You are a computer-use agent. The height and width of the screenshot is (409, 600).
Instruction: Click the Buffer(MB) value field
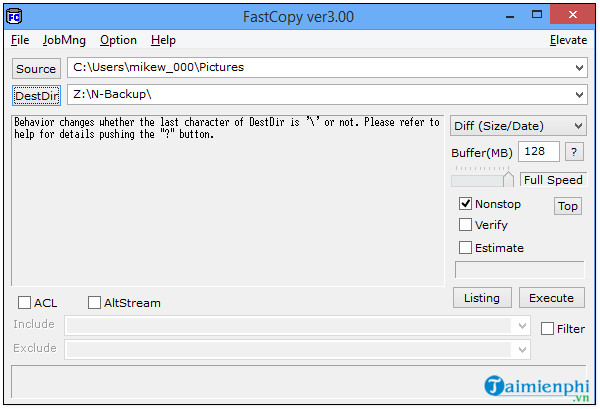pyautogui.click(x=538, y=152)
